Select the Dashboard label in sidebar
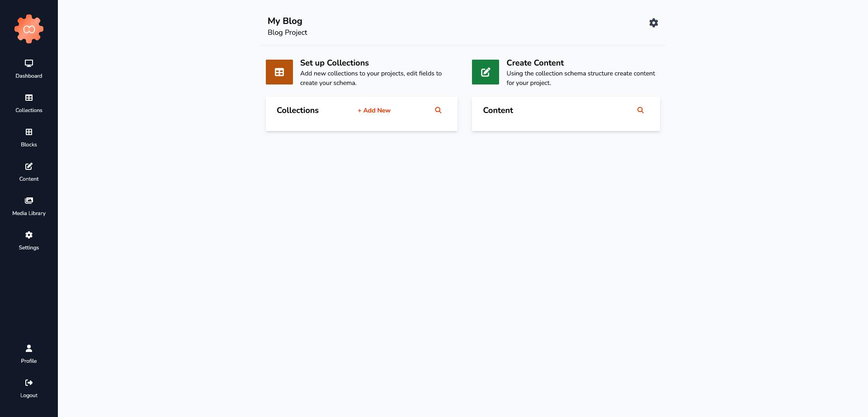Screen dimensions: 868x417 (29, 76)
